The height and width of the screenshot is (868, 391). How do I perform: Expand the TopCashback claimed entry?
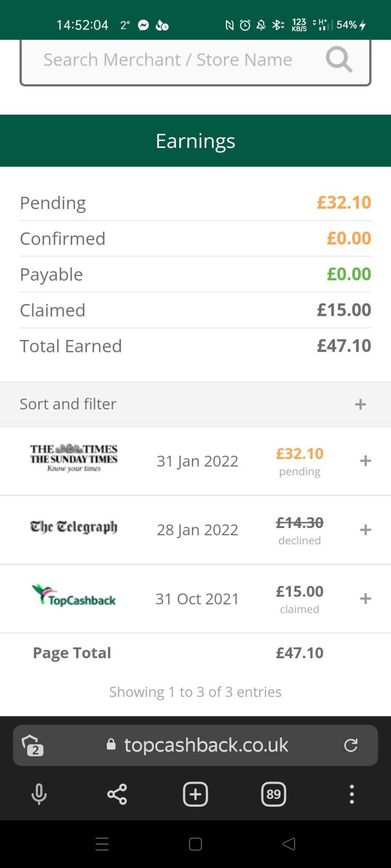pyautogui.click(x=365, y=599)
